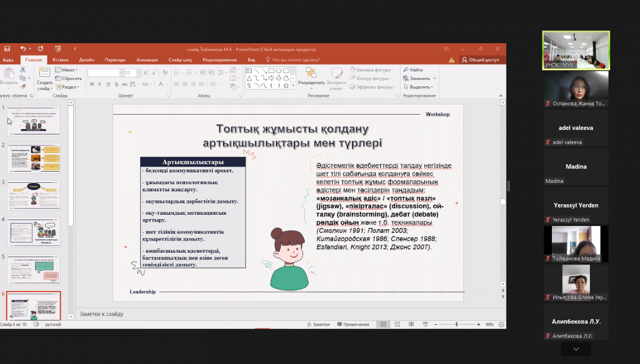Viewport: 640px width, 364px height.
Task: Click the Format Painter brush icon
Action: (x=23, y=85)
